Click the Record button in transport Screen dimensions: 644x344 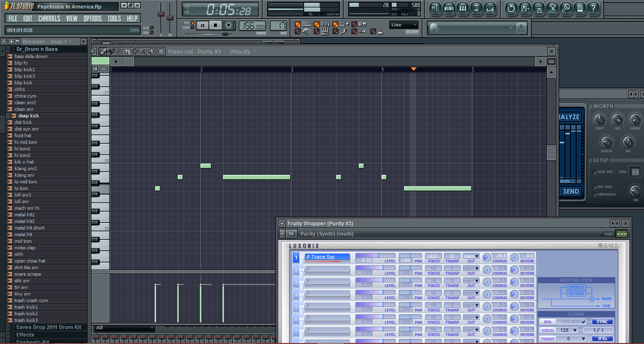coord(229,25)
